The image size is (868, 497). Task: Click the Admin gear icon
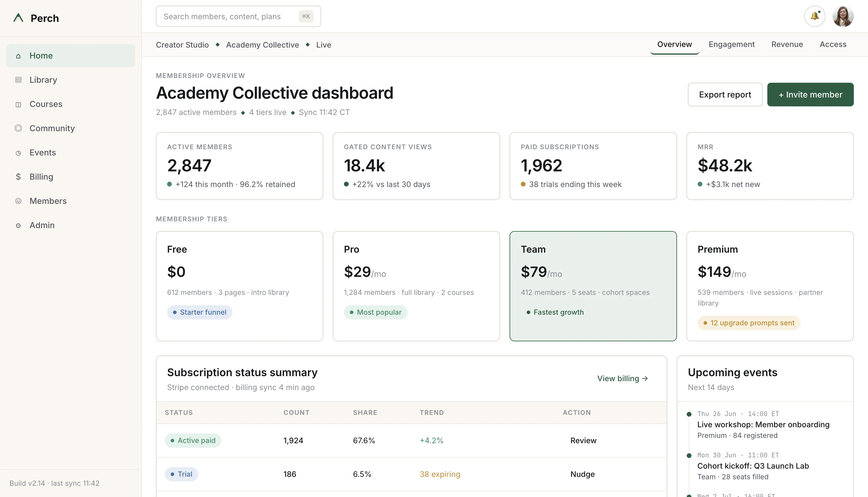tap(18, 225)
